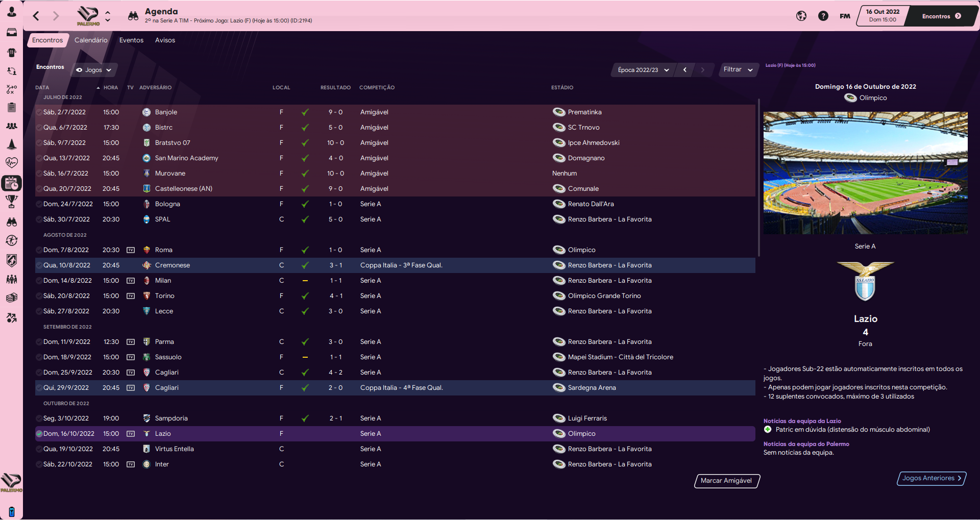Open the Época 2022/23 season dropdown

[643, 70]
